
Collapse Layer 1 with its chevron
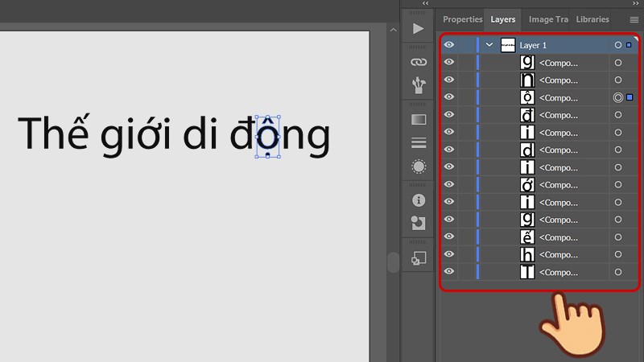[489, 45]
